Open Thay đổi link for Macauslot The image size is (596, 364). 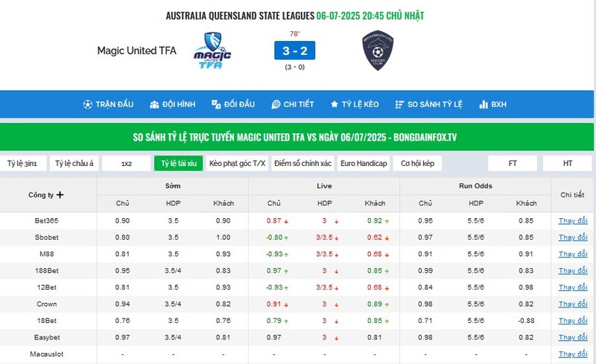(x=573, y=354)
